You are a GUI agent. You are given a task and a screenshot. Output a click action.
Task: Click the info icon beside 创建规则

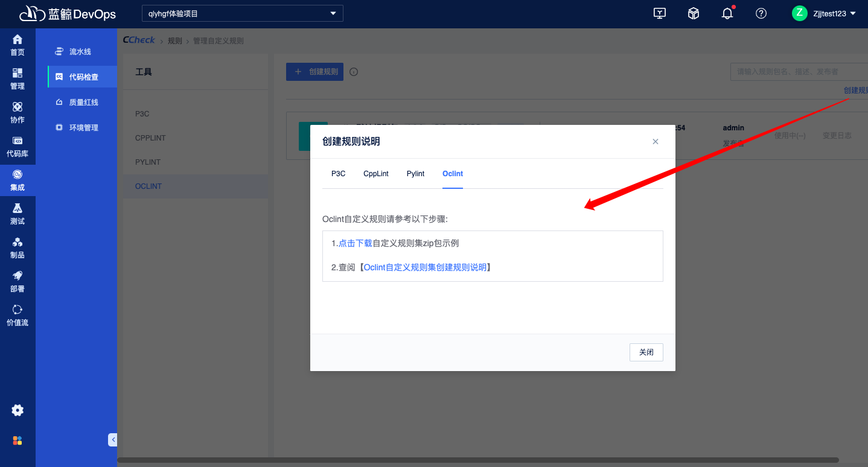354,72
